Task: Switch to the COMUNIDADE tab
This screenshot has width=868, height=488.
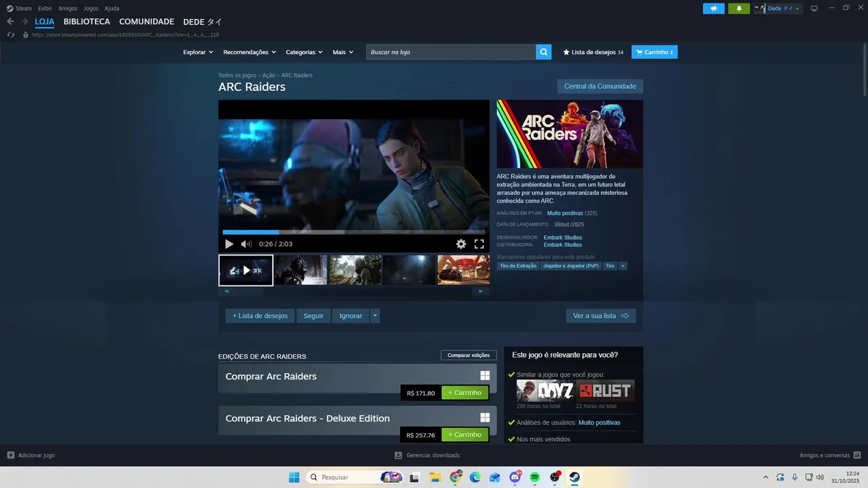Action: click(x=146, y=22)
